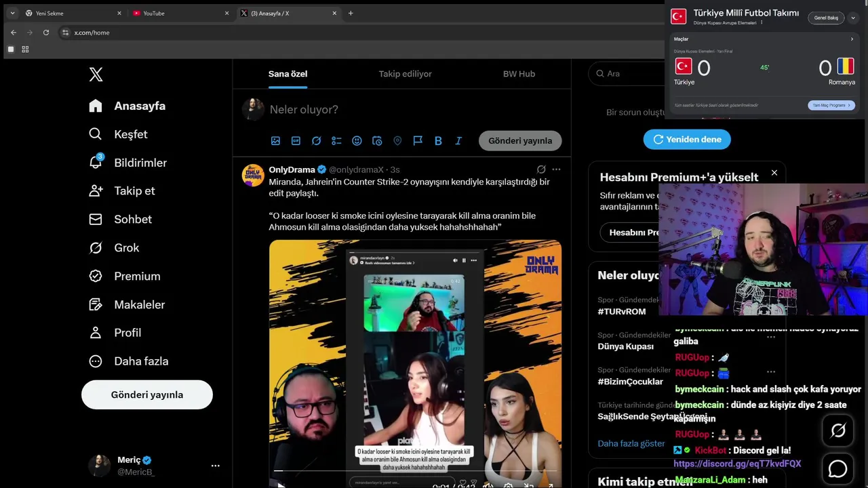Click Daha fazla göster link
The width and height of the screenshot is (868, 488).
(631, 443)
